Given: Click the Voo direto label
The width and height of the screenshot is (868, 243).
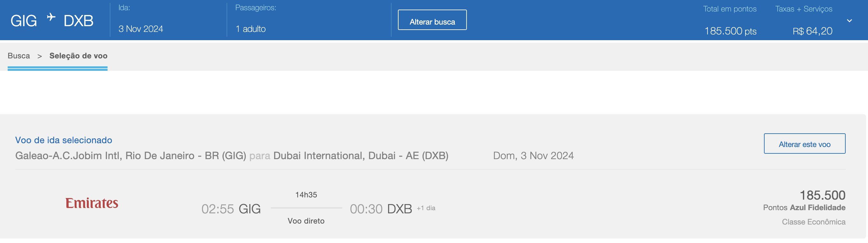Looking at the screenshot, I should click(306, 221).
